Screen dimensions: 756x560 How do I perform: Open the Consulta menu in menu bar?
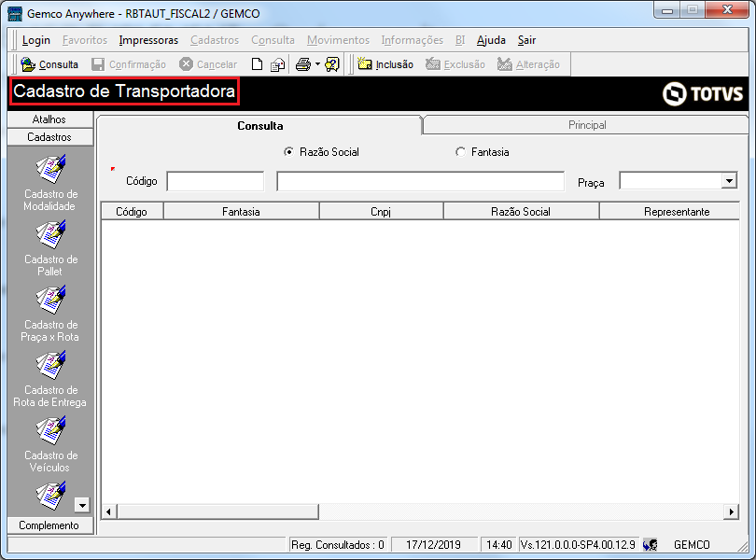click(x=273, y=40)
